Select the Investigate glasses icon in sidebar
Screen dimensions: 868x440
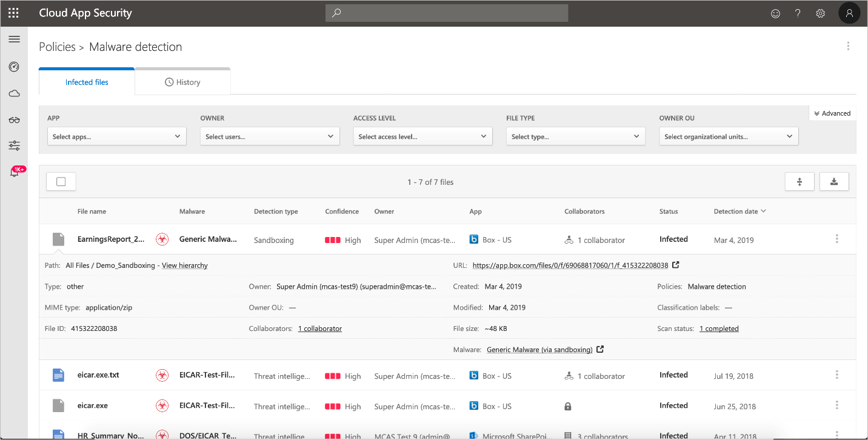(14, 119)
